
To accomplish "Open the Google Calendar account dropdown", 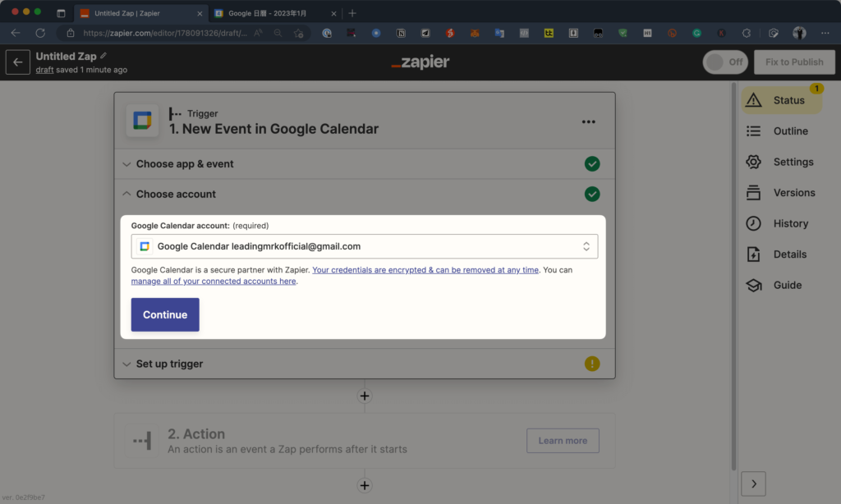I will pyautogui.click(x=365, y=246).
